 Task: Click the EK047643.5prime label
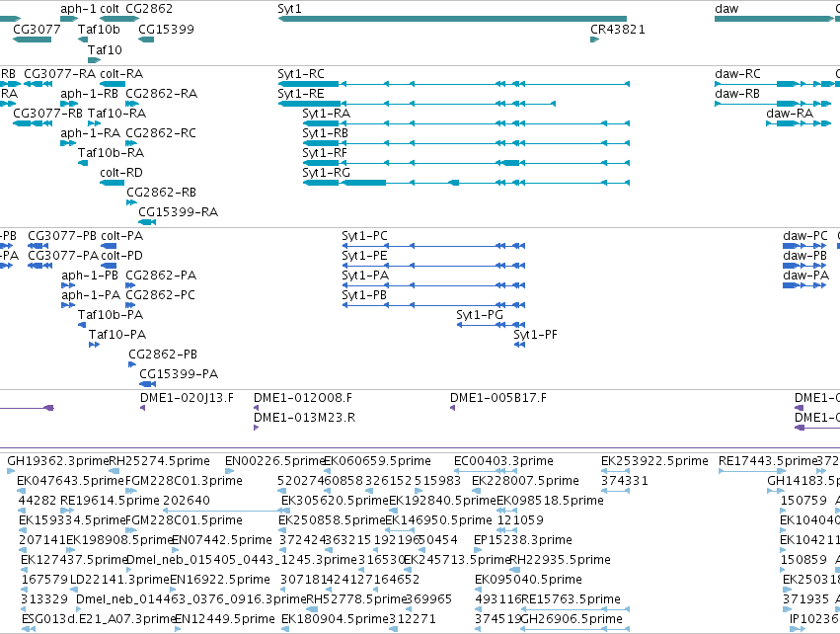70,481
